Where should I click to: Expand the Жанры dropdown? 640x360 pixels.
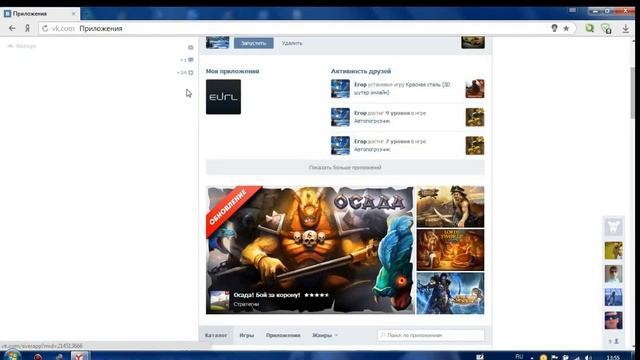325,335
